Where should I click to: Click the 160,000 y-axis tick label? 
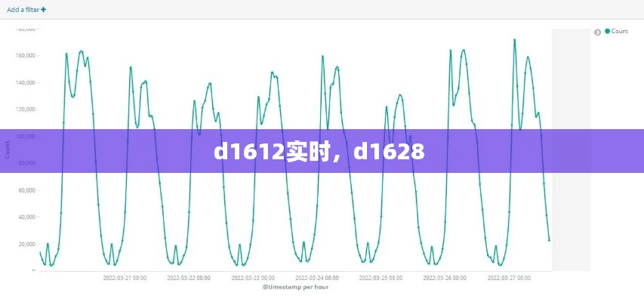click(26, 55)
